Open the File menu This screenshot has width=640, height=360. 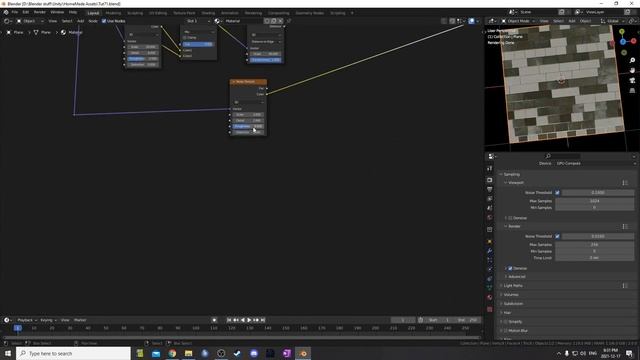click(x=15, y=12)
